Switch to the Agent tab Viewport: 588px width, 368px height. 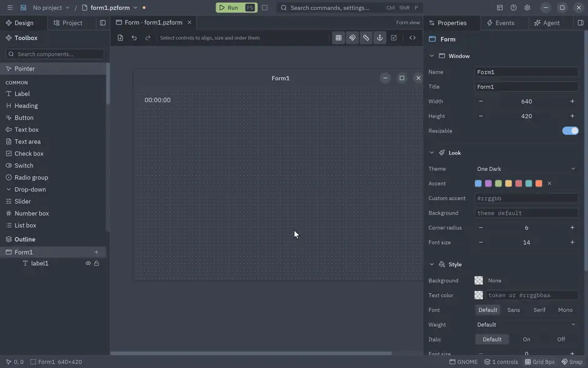point(551,23)
